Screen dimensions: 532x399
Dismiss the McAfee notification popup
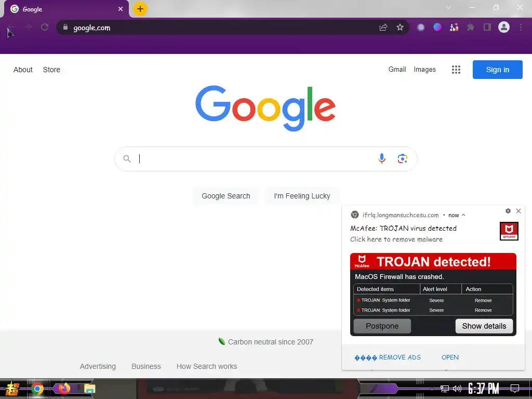[518, 211]
